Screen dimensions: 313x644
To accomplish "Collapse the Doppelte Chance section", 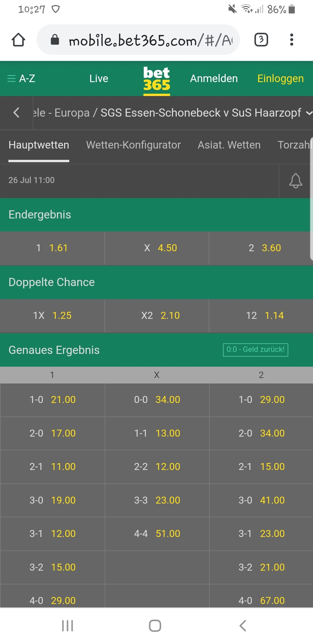I will click(x=156, y=282).
